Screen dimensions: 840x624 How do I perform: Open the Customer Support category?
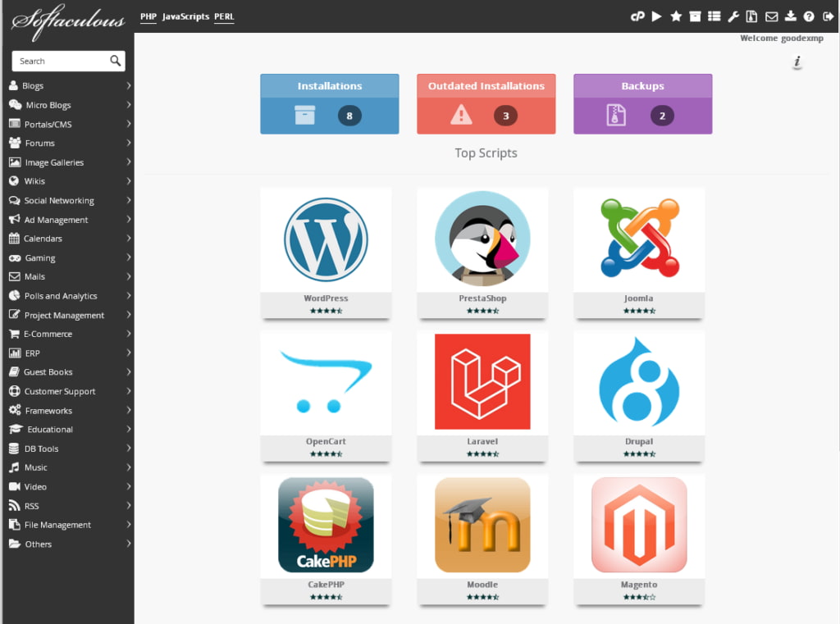[x=69, y=391]
